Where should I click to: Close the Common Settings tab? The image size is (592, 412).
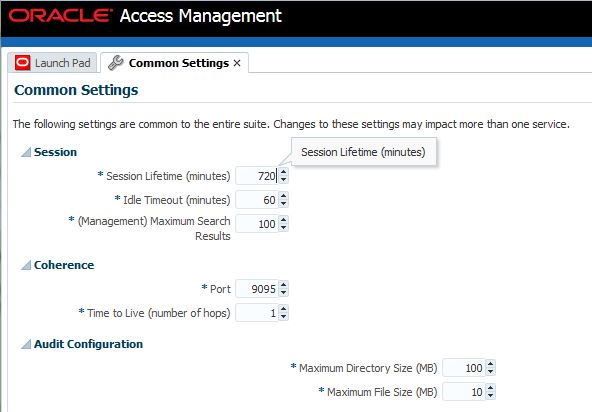click(x=237, y=63)
